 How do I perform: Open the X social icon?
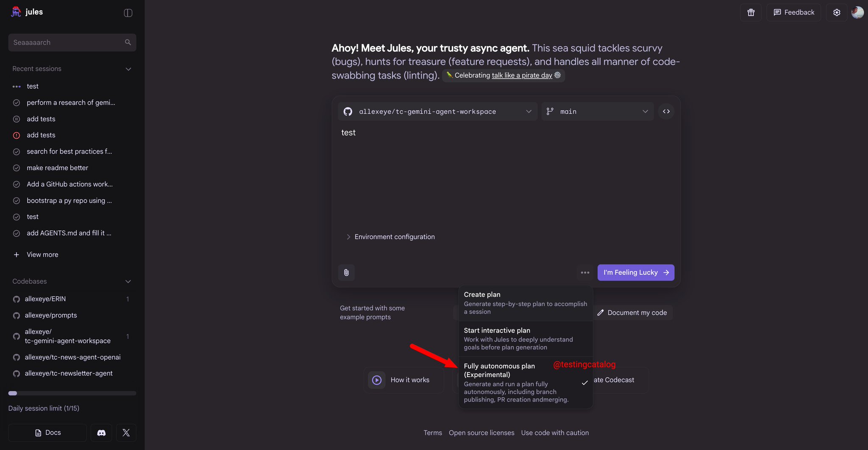pyautogui.click(x=126, y=433)
